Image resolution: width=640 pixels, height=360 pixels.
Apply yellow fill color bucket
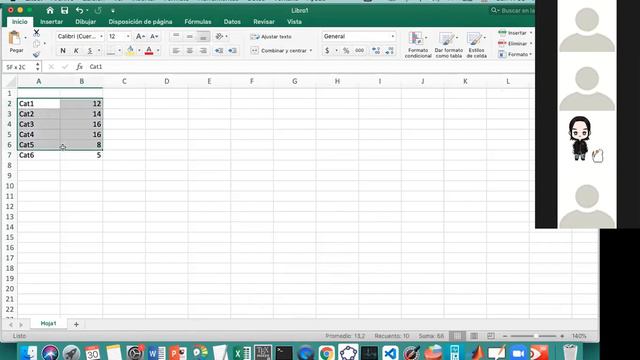click(130, 51)
